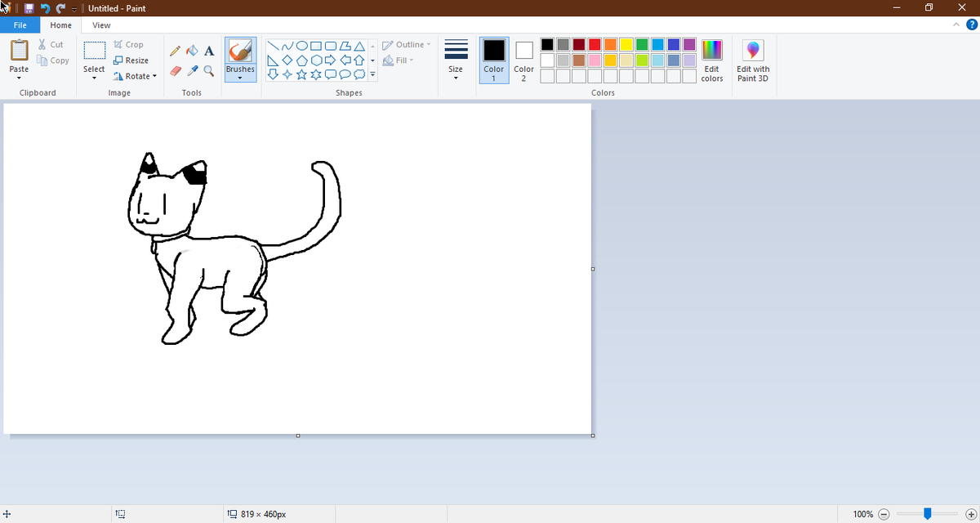Pick the red color swatch
980x523 pixels.
click(x=595, y=44)
